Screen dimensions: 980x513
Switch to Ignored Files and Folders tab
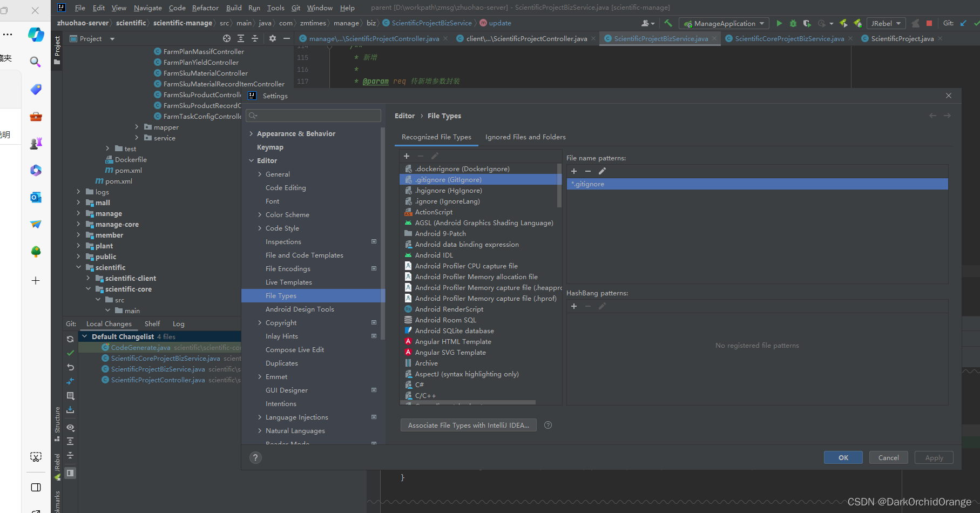[525, 137]
